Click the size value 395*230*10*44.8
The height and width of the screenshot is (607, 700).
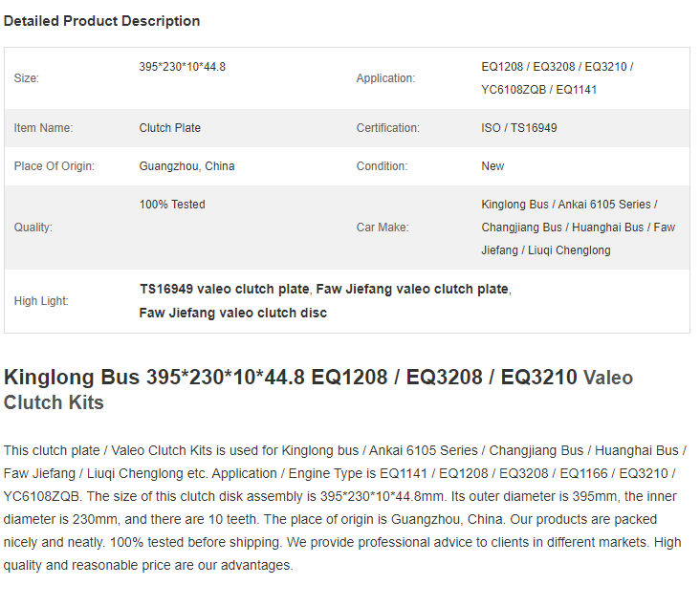182,67
